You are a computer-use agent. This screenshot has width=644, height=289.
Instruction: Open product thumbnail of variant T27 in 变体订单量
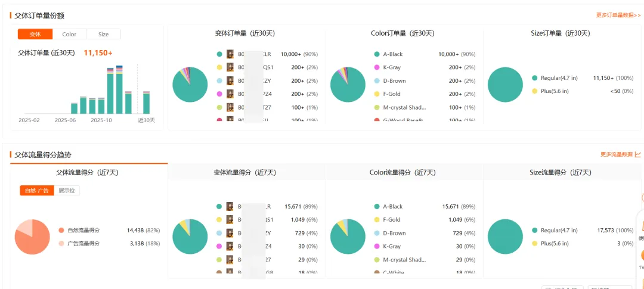tap(230, 107)
